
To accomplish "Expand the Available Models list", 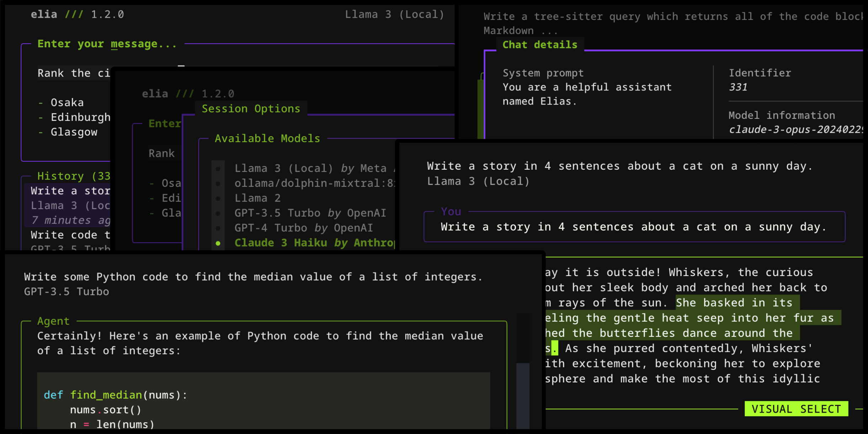I will tap(267, 138).
